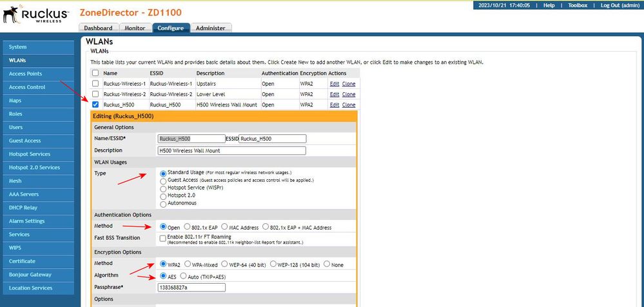Open Access Points in sidebar
The width and height of the screenshot is (644, 307).
(x=26, y=74)
